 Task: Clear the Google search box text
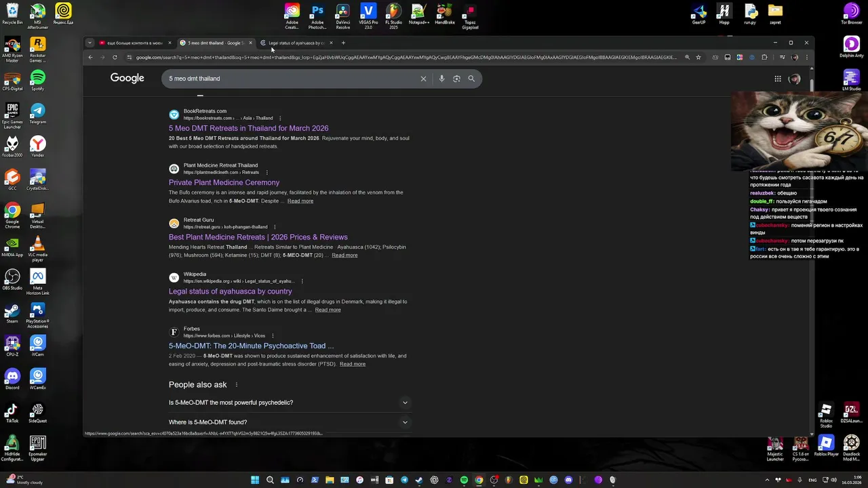point(423,79)
